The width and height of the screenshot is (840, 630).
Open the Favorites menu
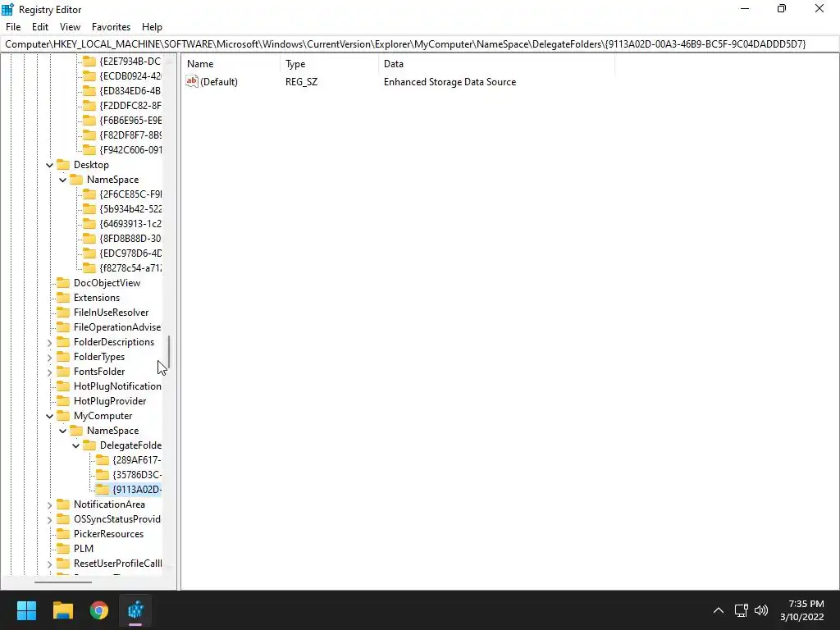tap(111, 27)
